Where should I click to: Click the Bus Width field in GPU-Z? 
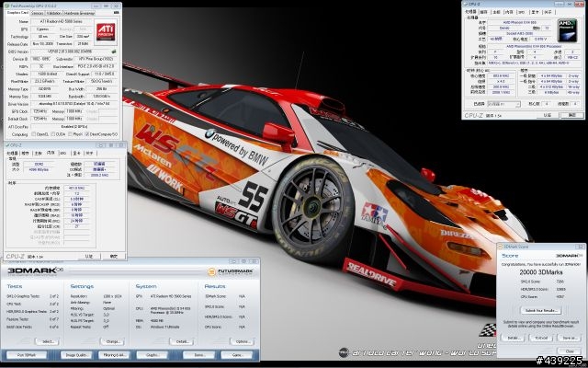pos(102,89)
